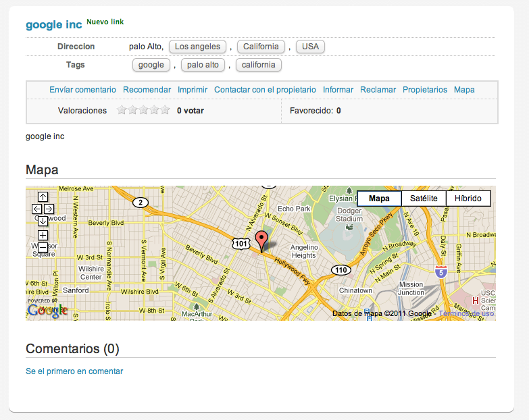Viewport: 529px width, 420px height.
Task: Click the 'palo Alto,' address text
Action: tap(146, 47)
